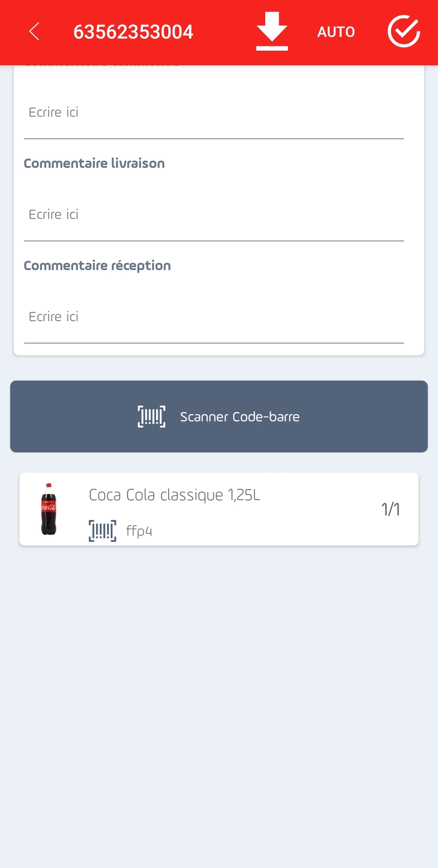Tap the barcode icon inside Scanner button

pyautogui.click(x=152, y=417)
